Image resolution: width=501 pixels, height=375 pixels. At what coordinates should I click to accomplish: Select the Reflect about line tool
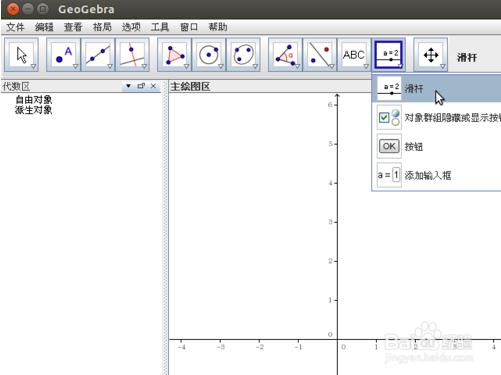tap(320, 54)
